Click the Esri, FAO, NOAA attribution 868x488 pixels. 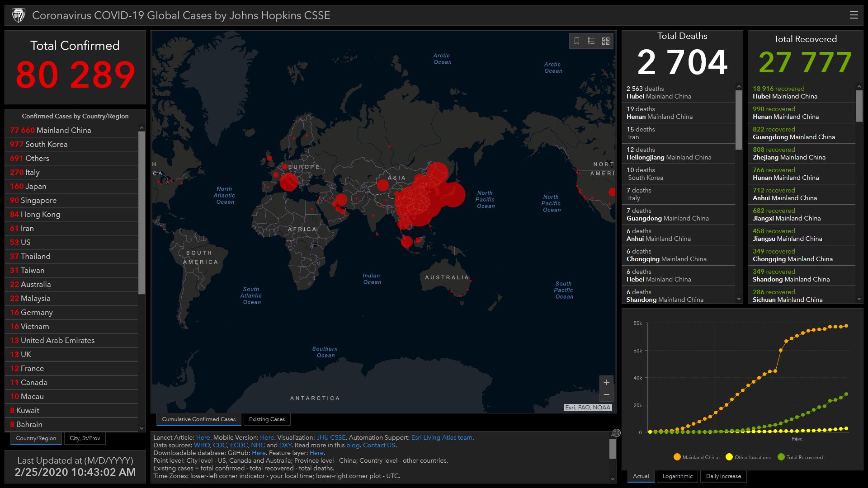tap(588, 408)
